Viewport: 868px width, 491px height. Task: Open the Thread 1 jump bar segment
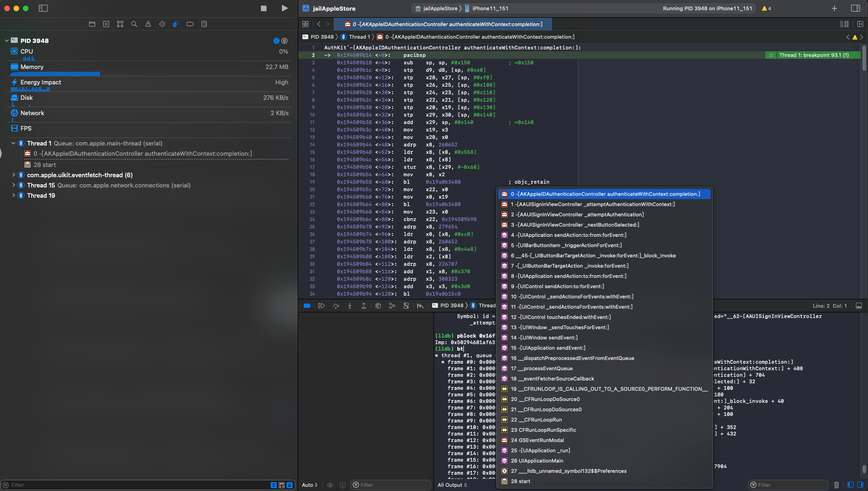click(356, 37)
